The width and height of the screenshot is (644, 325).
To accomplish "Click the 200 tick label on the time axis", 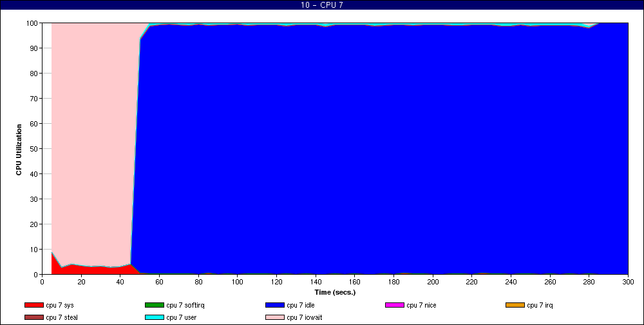I will (433, 282).
